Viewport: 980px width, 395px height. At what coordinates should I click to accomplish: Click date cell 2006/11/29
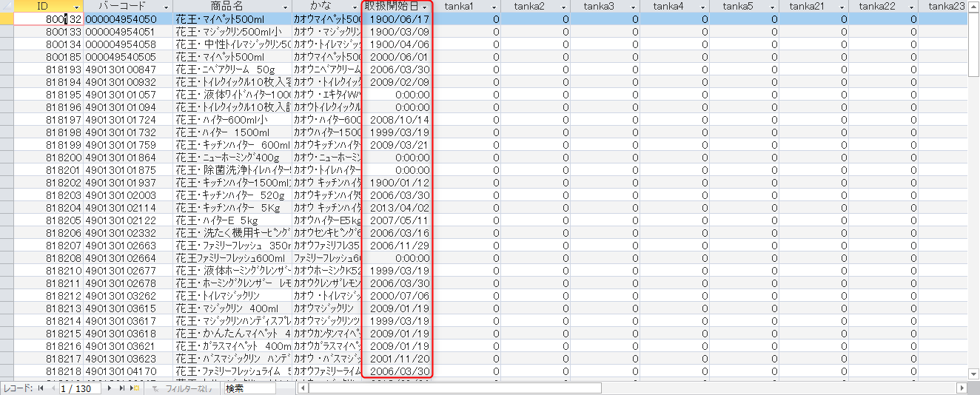397,246
